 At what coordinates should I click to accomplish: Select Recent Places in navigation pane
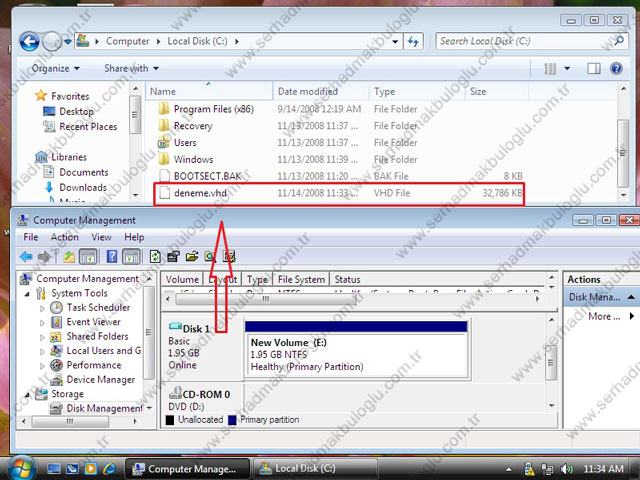click(88, 127)
